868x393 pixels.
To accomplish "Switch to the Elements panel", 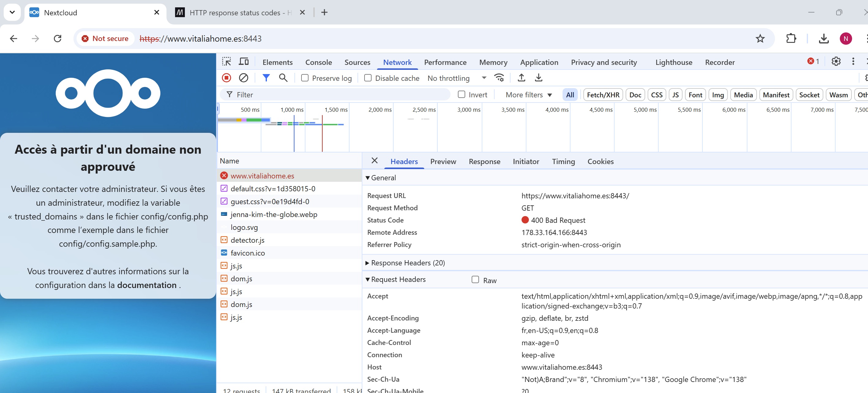I will coord(277,62).
